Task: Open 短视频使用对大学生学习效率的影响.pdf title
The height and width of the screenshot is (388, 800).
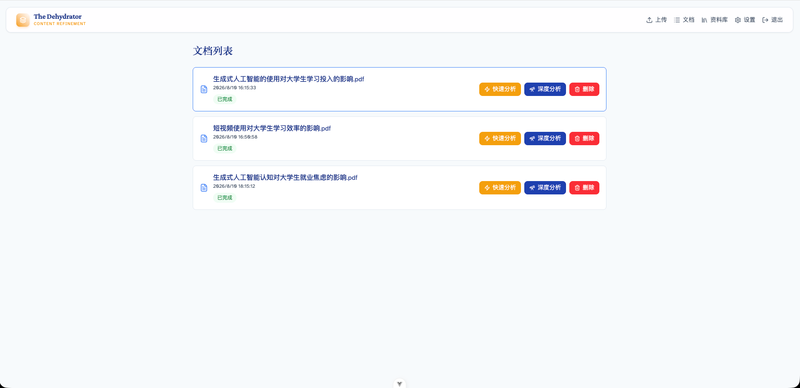Action: pyautogui.click(x=272, y=128)
